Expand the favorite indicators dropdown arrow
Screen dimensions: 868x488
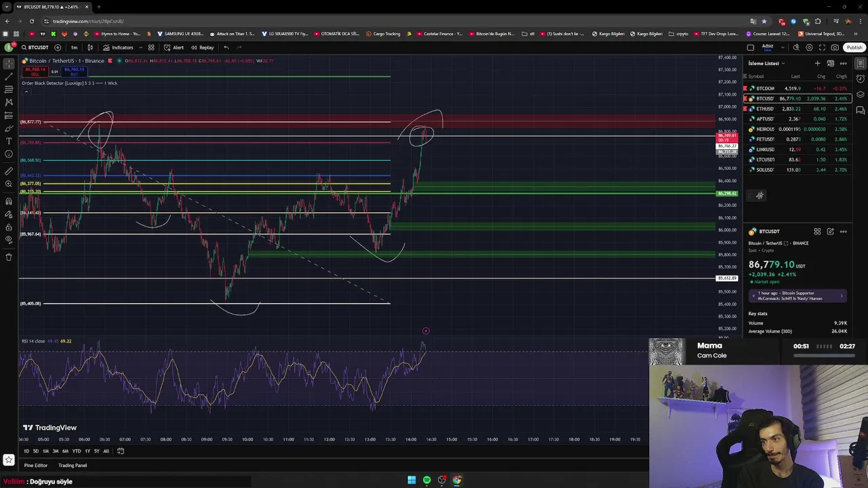140,47
